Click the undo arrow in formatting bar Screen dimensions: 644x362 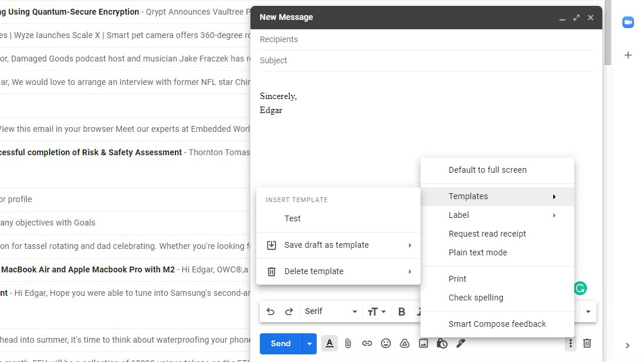(270, 312)
